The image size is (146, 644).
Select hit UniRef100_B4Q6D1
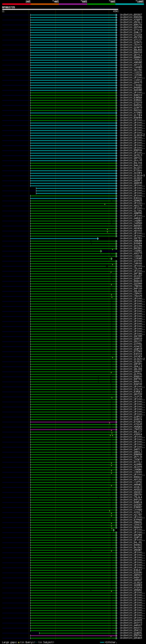click(131, 88)
